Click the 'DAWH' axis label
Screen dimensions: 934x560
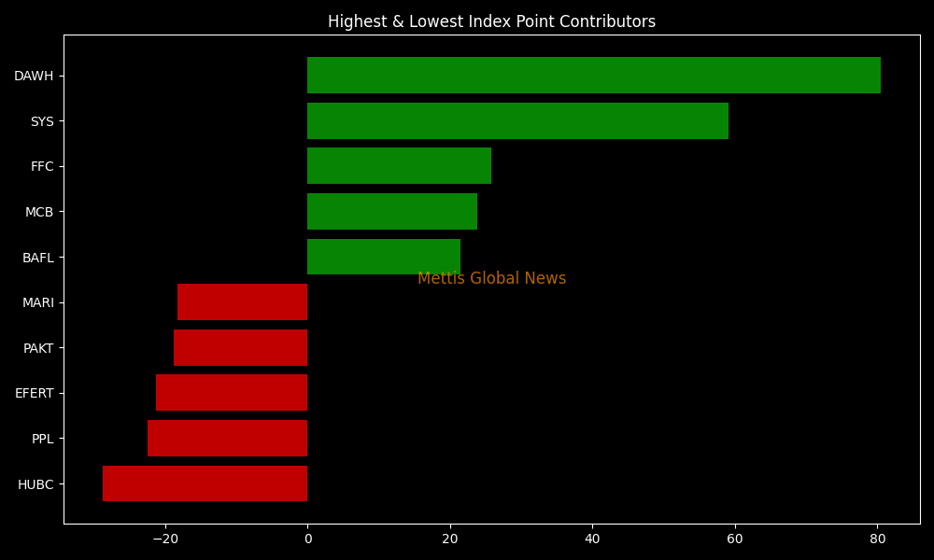(x=34, y=77)
